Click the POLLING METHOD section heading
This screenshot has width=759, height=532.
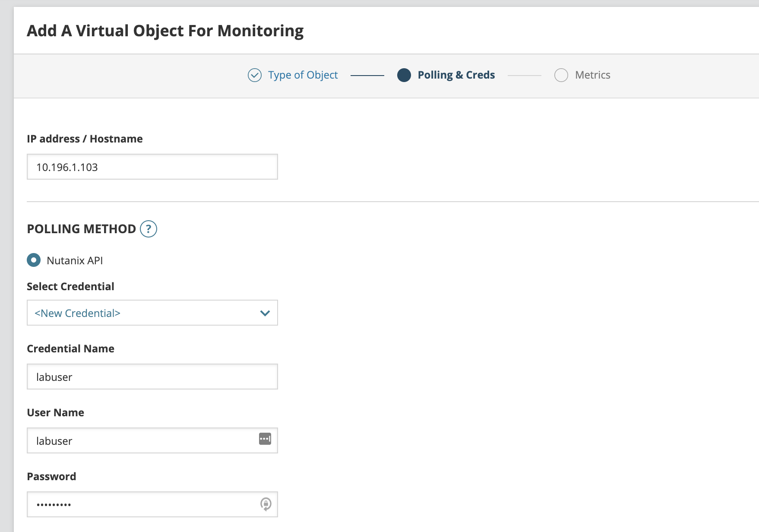click(x=81, y=229)
